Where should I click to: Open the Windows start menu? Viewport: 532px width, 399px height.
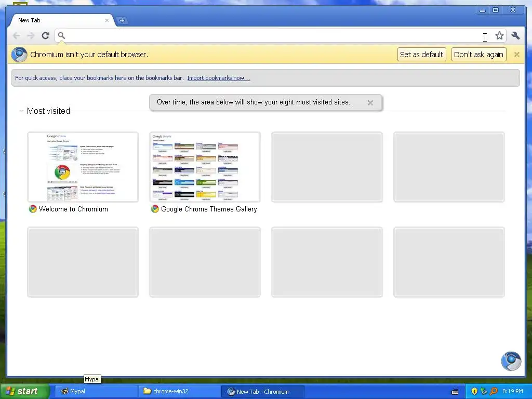[x=24, y=391]
